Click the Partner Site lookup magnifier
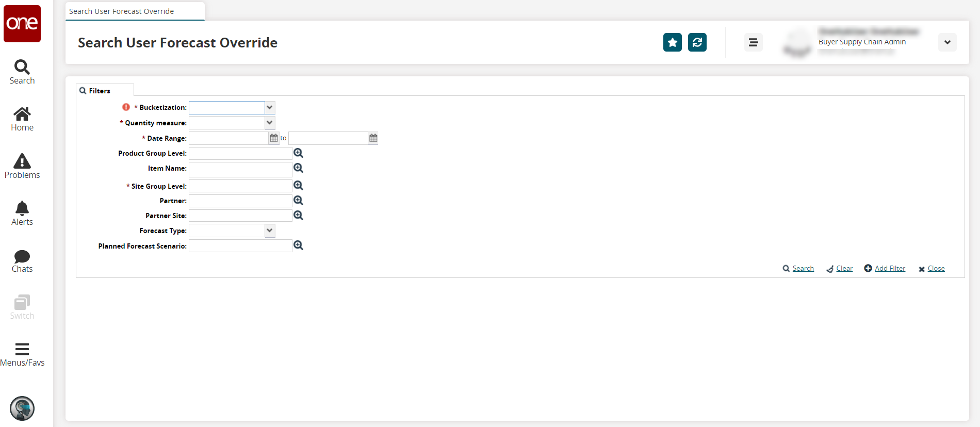This screenshot has width=980, height=427. tap(298, 216)
